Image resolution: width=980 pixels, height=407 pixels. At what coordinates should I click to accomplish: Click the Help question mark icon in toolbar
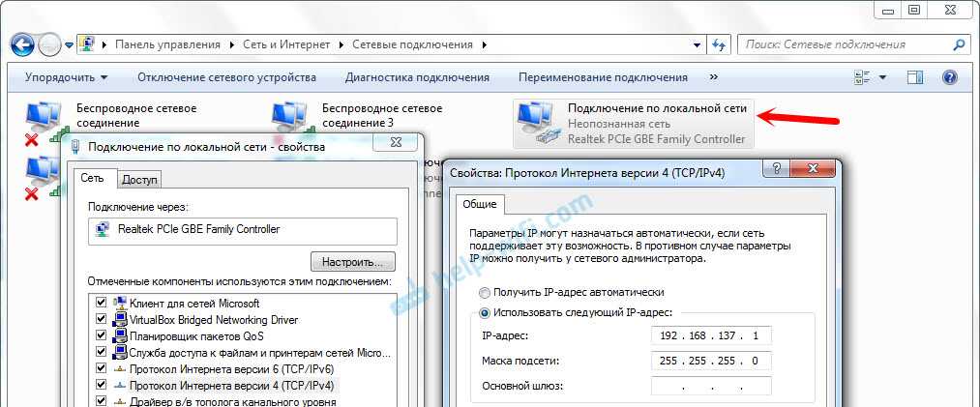coord(949,77)
